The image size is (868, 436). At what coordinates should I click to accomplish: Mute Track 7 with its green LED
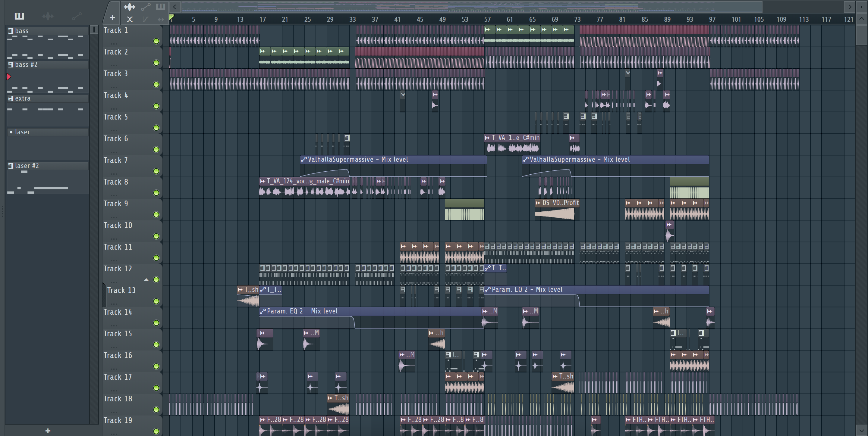pyautogui.click(x=156, y=171)
